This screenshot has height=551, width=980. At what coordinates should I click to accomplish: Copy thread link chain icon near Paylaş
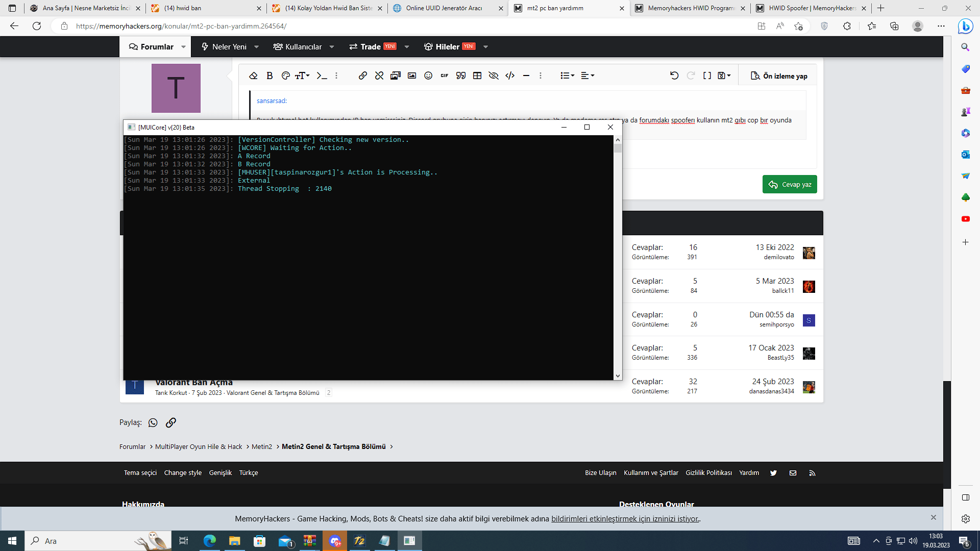pos(171,422)
